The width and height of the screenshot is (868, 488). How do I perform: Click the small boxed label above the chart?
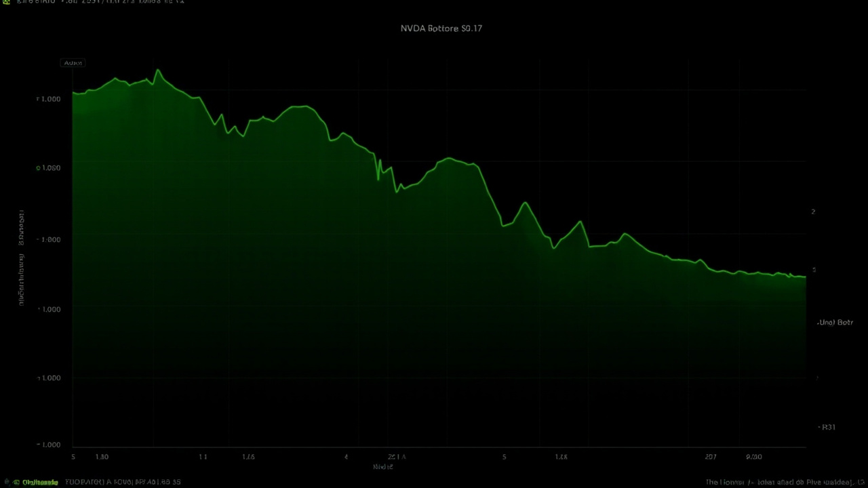(x=73, y=63)
